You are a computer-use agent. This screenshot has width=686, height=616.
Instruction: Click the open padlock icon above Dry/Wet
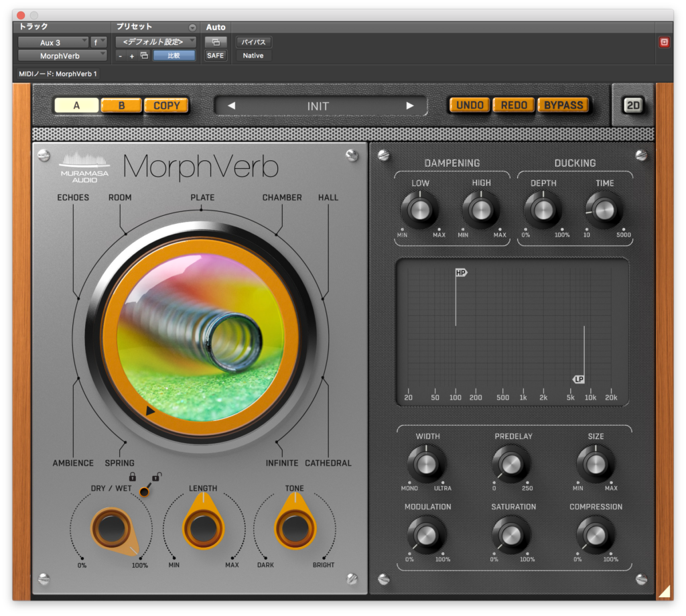[155, 477]
